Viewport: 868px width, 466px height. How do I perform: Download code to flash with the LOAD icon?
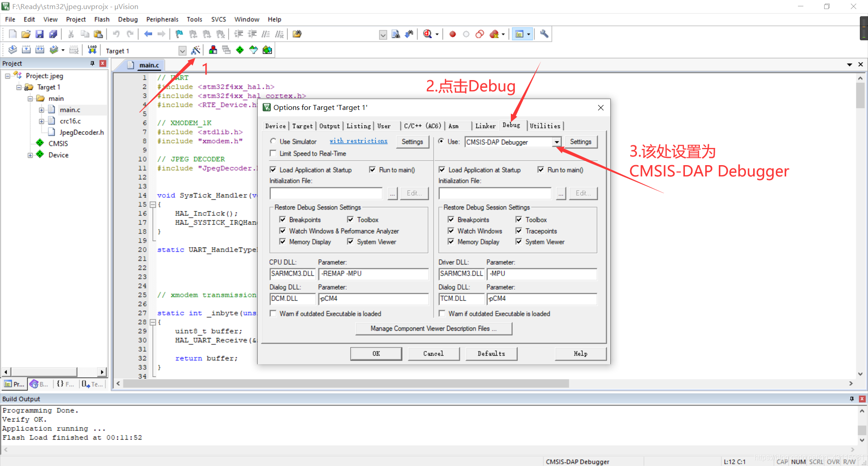(x=92, y=50)
